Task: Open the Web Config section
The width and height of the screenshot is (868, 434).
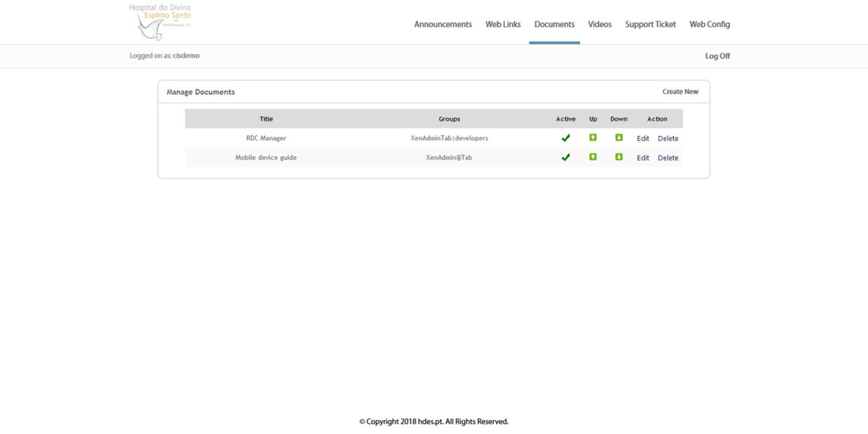Action: click(709, 24)
